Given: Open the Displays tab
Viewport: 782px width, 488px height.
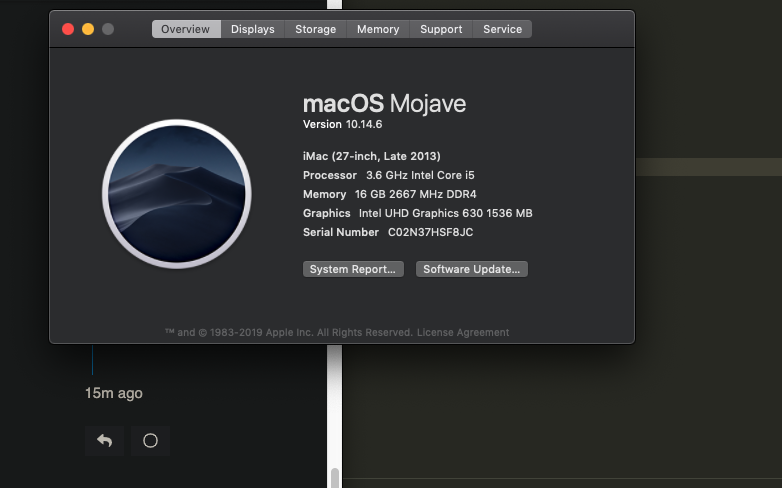Looking at the screenshot, I should point(253,29).
